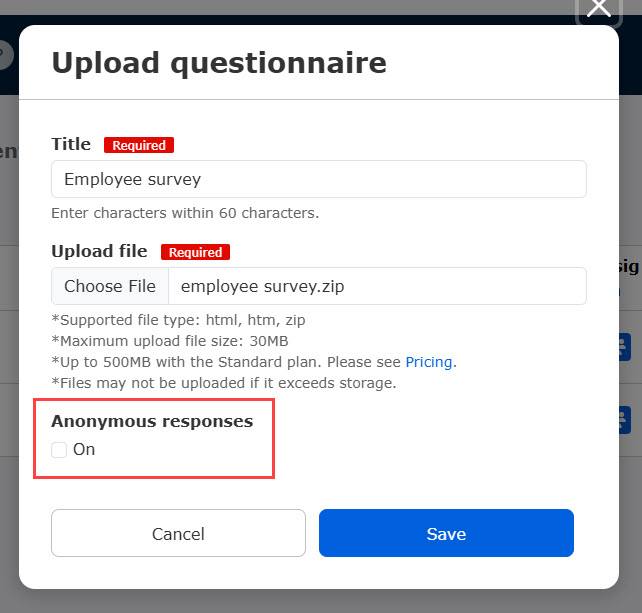The image size is (642, 613).
Task: Click the Title field label
Action: click(71, 144)
